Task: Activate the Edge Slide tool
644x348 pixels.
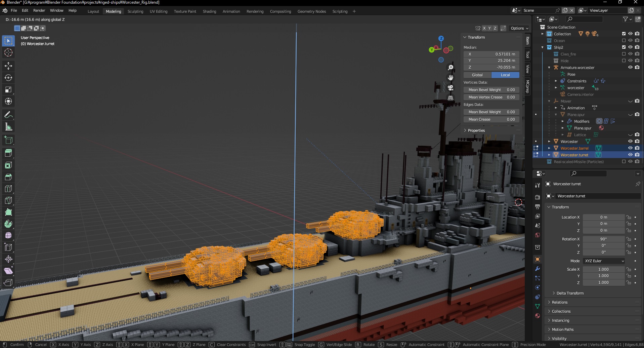Action: pyautogui.click(x=8, y=247)
